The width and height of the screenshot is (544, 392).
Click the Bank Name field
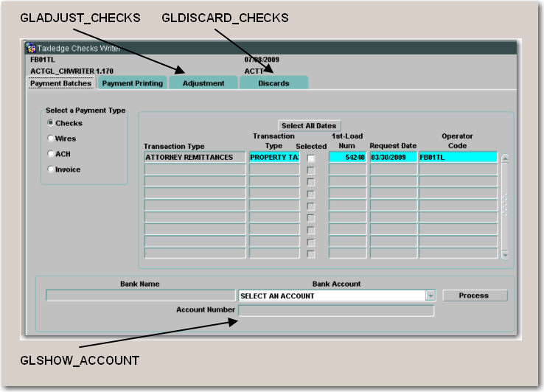[x=139, y=295]
